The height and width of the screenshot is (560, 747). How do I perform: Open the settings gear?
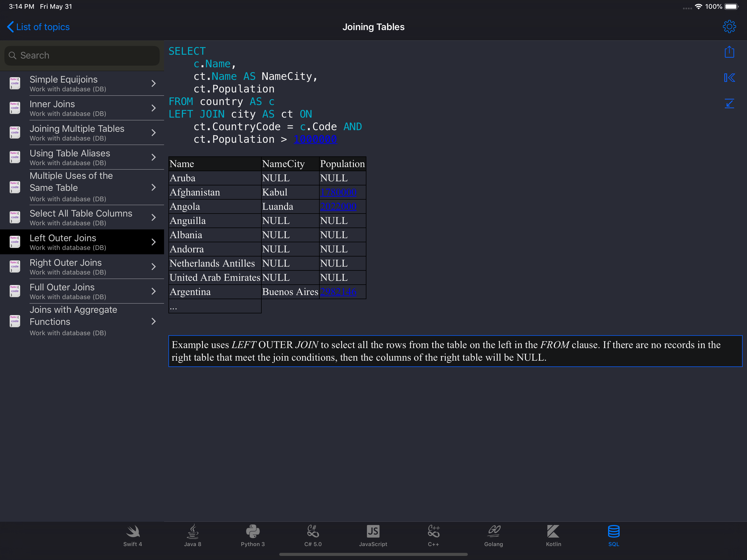click(729, 26)
